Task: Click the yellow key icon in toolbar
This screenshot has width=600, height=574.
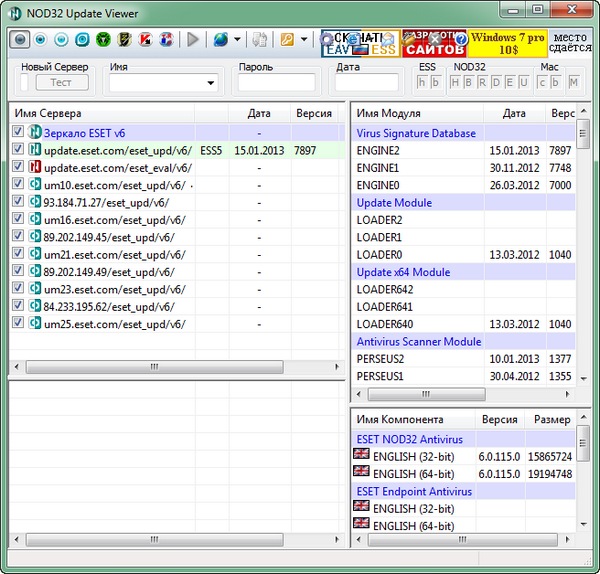Action: click(287, 40)
